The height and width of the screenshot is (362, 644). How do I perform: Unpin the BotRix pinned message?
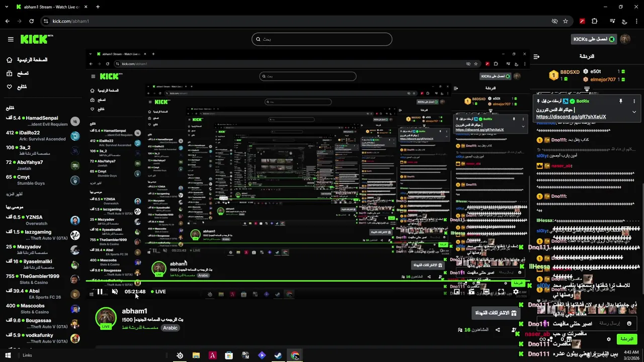tap(621, 101)
